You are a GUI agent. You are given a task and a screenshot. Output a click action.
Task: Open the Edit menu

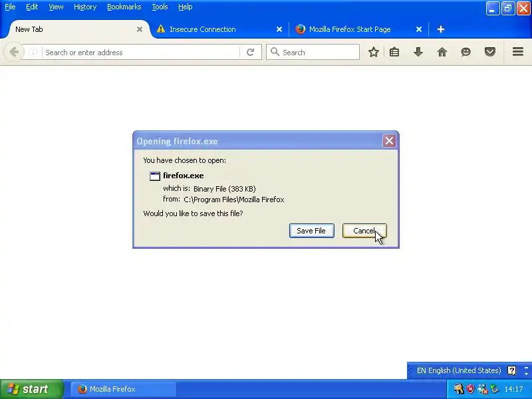pos(32,7)
